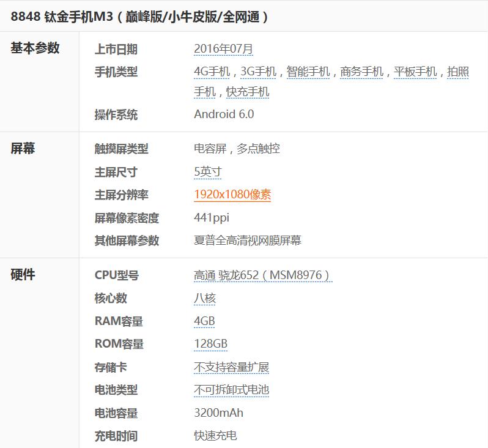The image size is (488, 448).
Task: Click the 屏幕像素密度 label
Action: [x=127, y=218]
